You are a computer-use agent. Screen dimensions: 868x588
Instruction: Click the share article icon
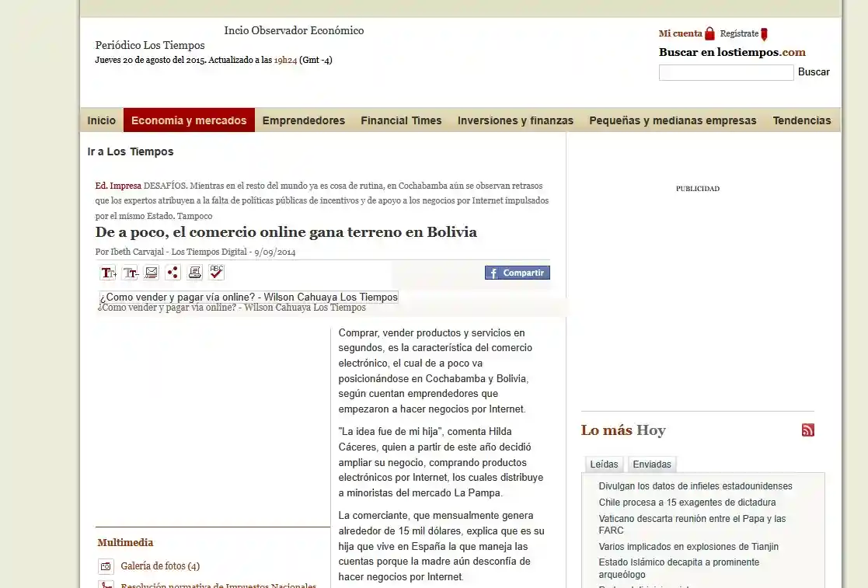coord(173,273)
